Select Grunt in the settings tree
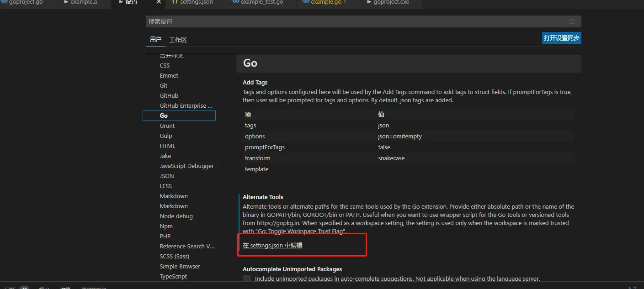644x289 pixels. (x=167, y=126)
